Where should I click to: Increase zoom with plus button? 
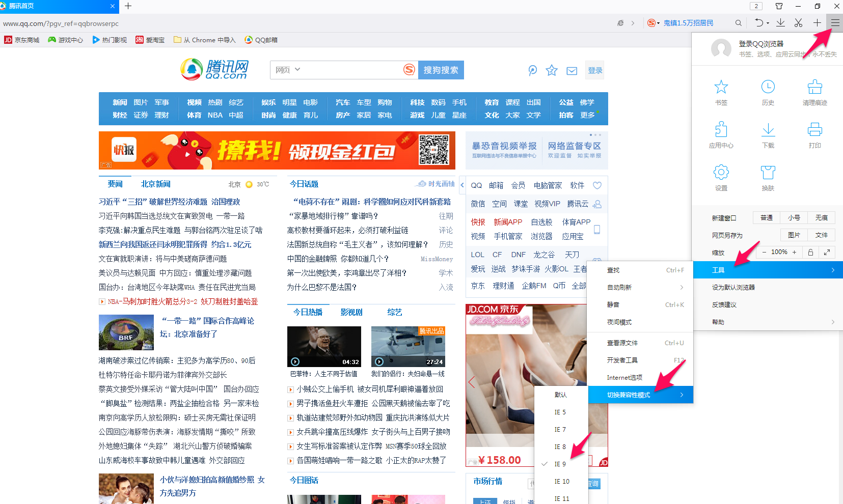click(x=794, y=252)
